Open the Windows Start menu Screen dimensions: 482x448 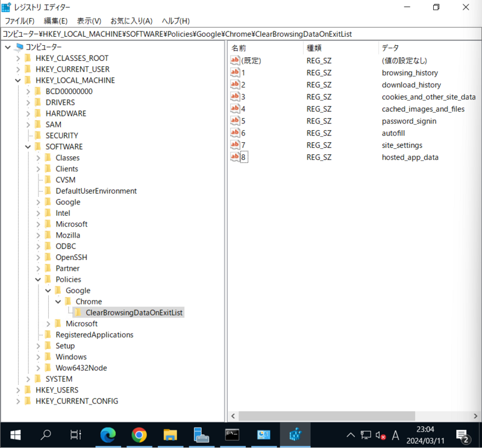point(16,435)
